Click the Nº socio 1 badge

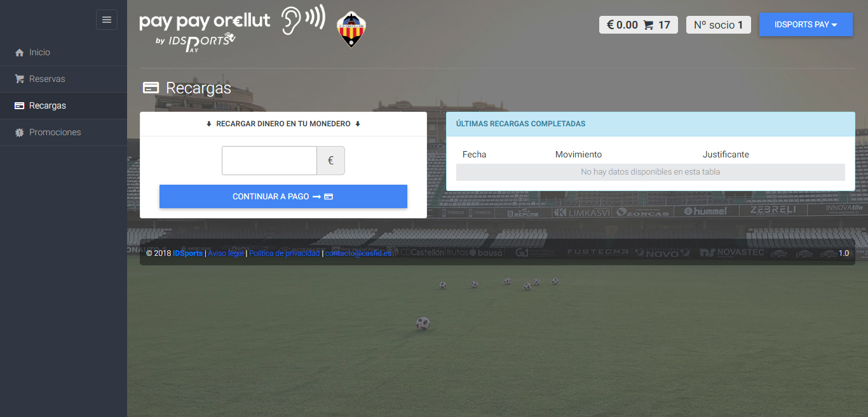pos(719,25)
